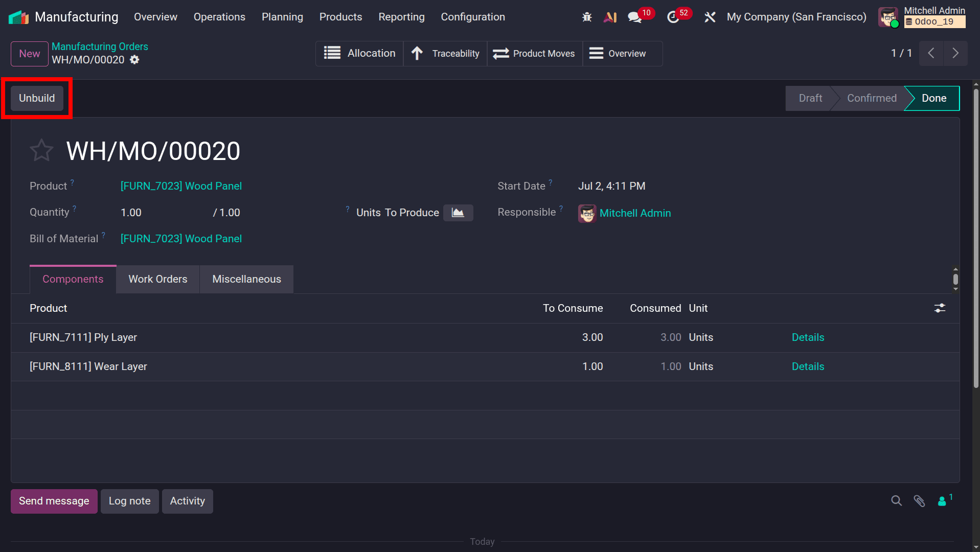Open the Manufacturing app home icon
Screen dimensions: 980x552
coord(18,17)
